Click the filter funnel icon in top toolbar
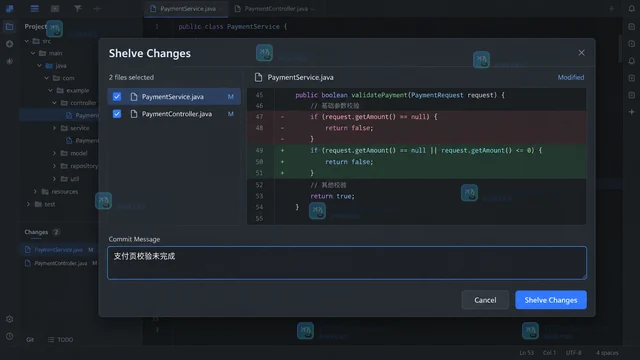The image size is (640, 360). pyautogui.click(x=78, y=8)
